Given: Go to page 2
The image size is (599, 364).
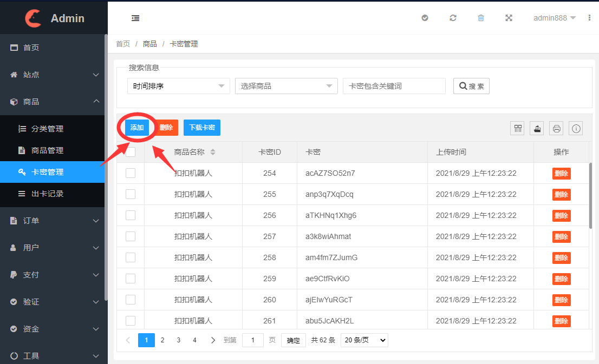Looking at the screenshot, I should point(162,340).
